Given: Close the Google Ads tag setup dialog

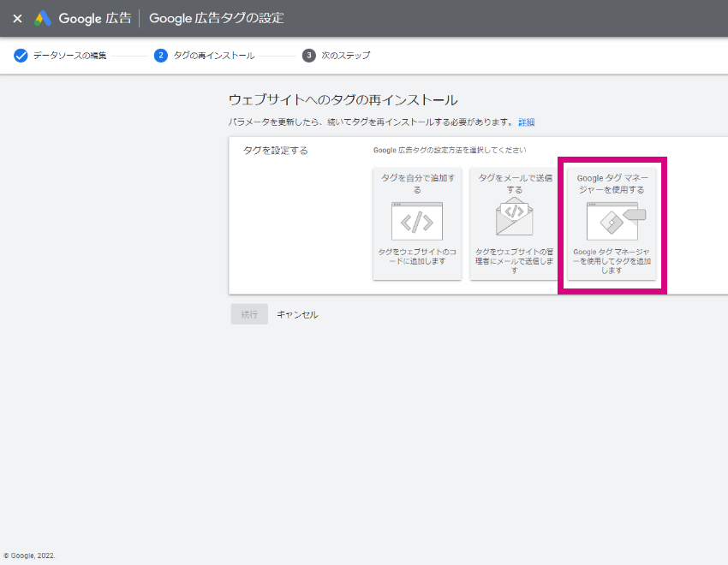Looking at the screenshot, I should (17, 19).
